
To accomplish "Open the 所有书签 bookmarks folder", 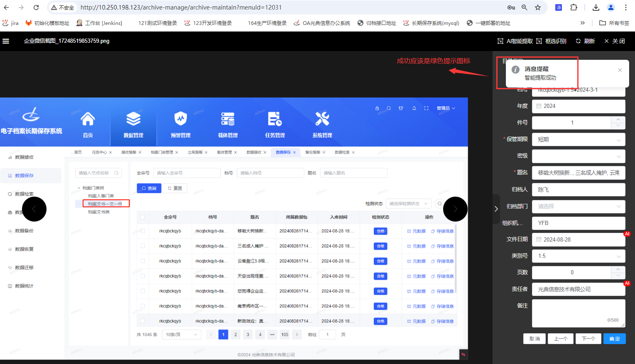I will (614, 23).
